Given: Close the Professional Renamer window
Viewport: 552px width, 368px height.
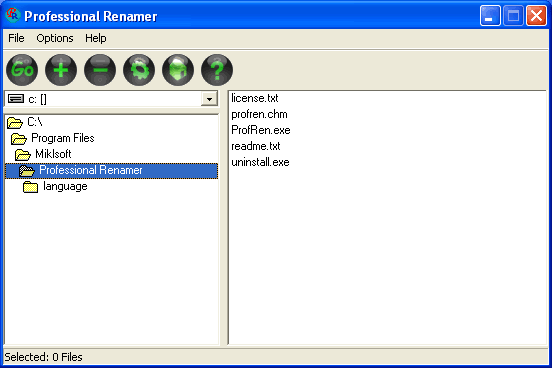Looking at the screenshot, I should (x=536, y=15).
